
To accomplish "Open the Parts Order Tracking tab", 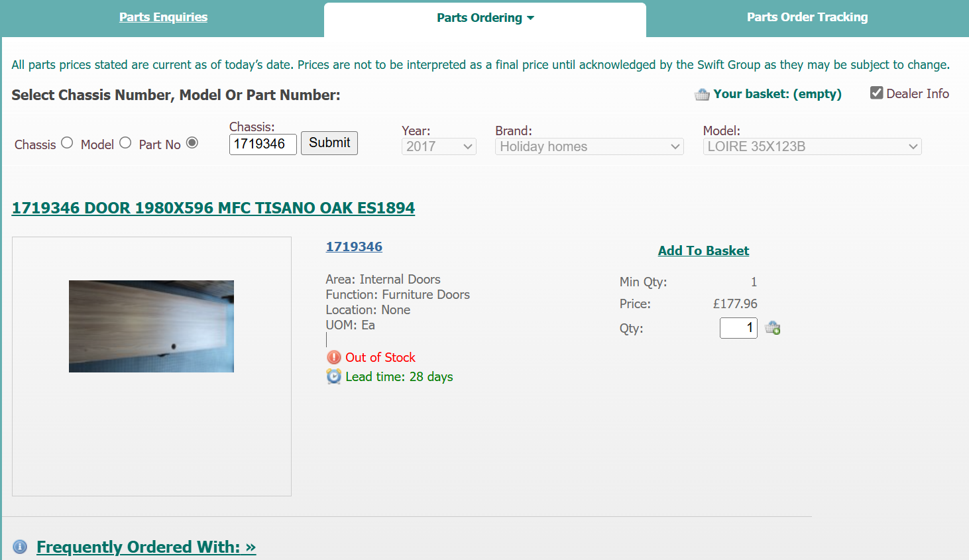I will point(807,17).
